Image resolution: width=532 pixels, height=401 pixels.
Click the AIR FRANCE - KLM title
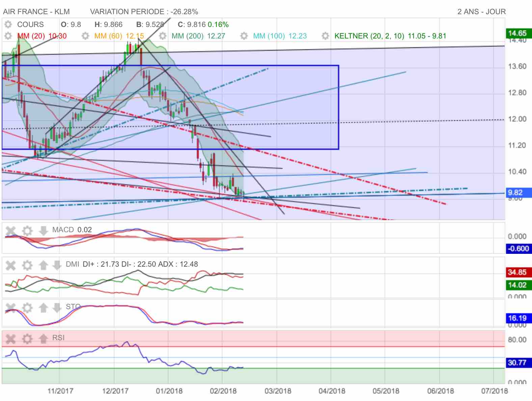tap(36, 11)
